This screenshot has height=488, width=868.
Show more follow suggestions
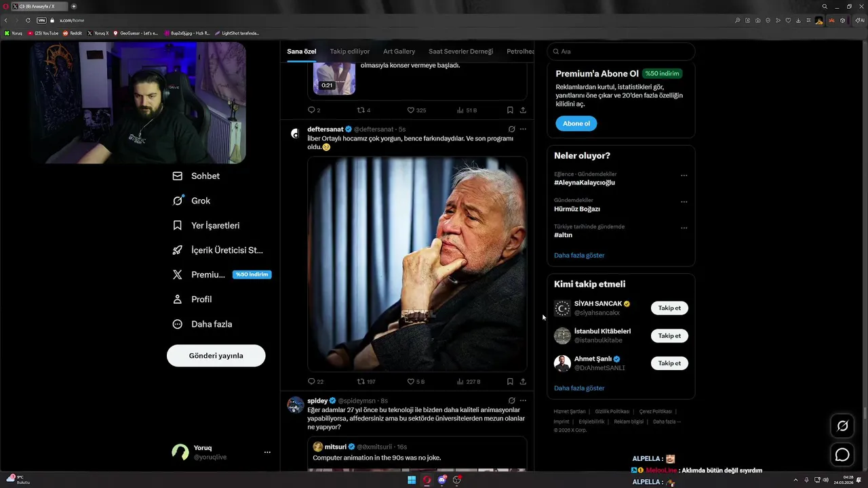coord(579,388)
